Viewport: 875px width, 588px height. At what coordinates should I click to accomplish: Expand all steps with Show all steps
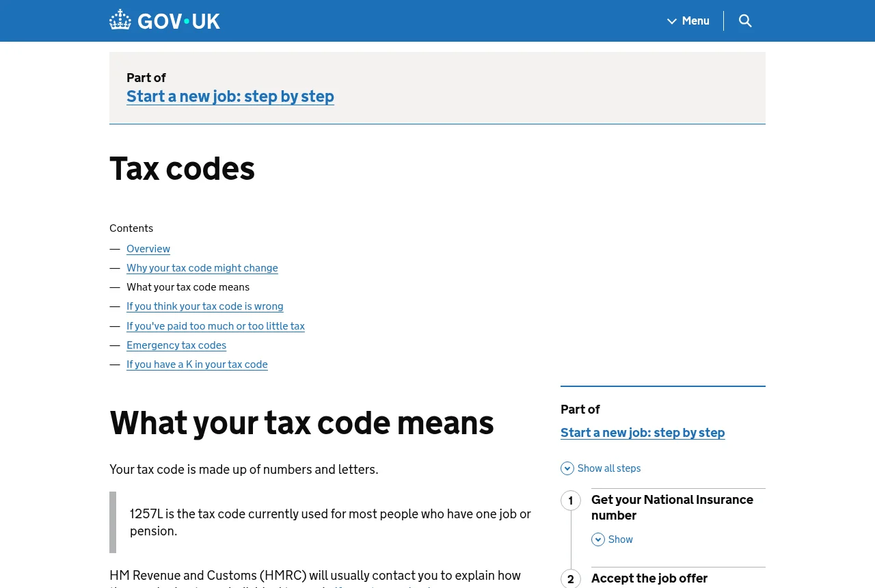click(x=601, y=468)
